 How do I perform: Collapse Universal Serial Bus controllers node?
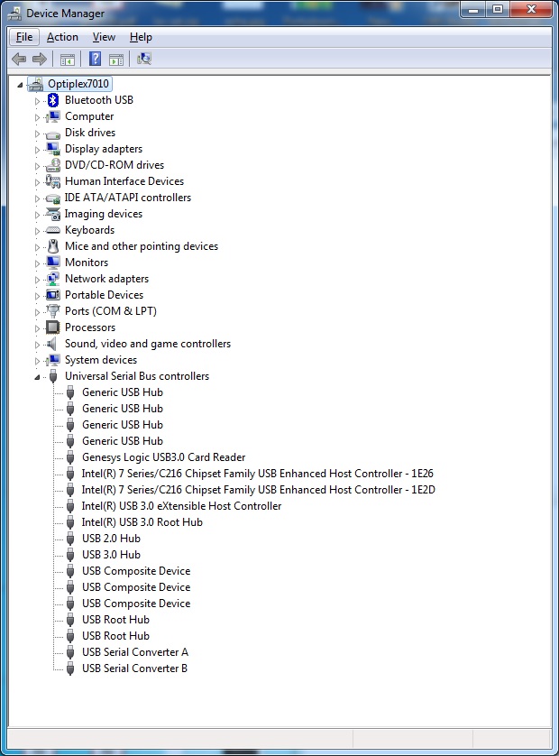click(x=38, y=377)
